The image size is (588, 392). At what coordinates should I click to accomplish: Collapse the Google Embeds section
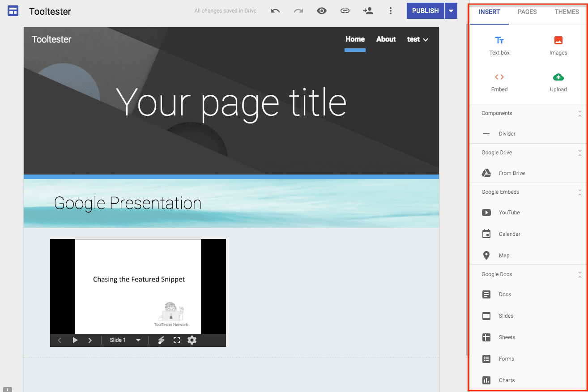click(580, 192)
